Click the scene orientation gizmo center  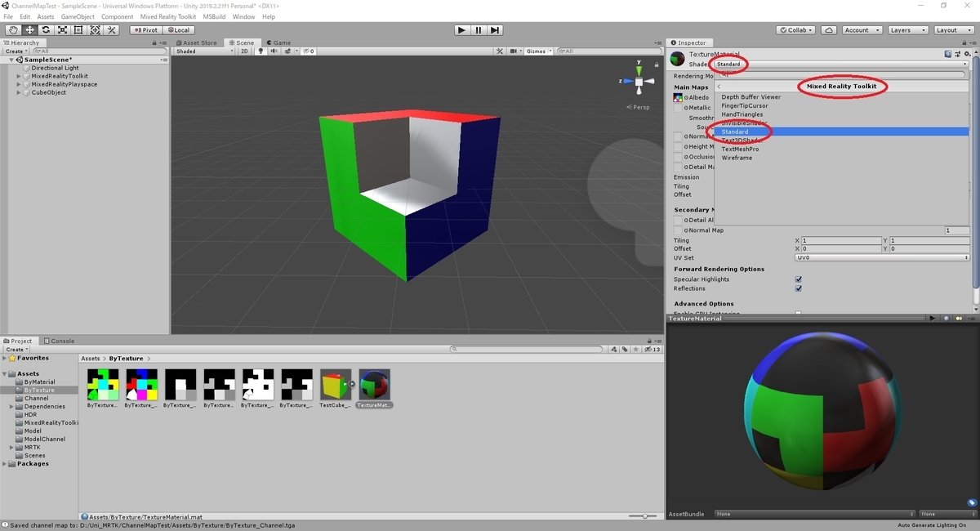[639, 82]
